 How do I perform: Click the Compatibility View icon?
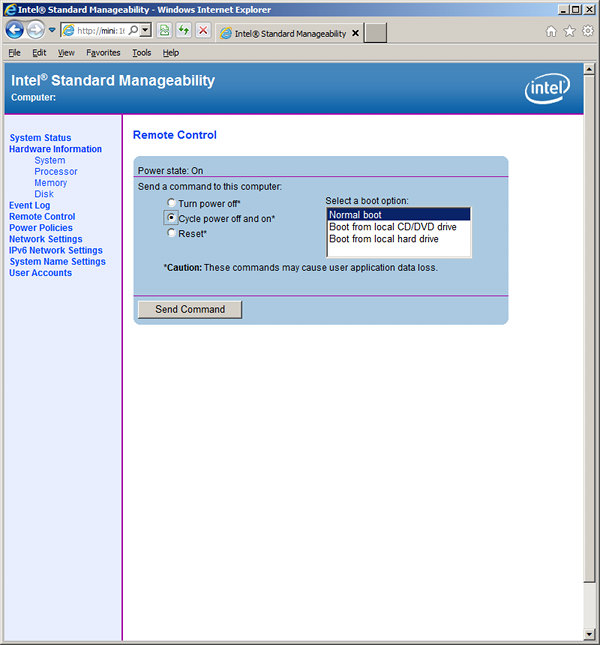[x=164, y=30]
